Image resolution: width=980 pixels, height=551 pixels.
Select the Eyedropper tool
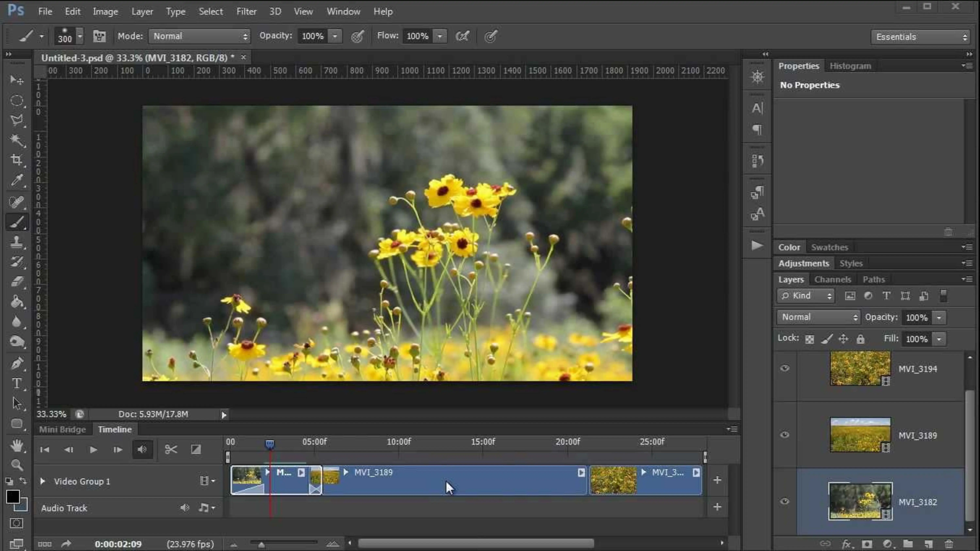(16, 180)
